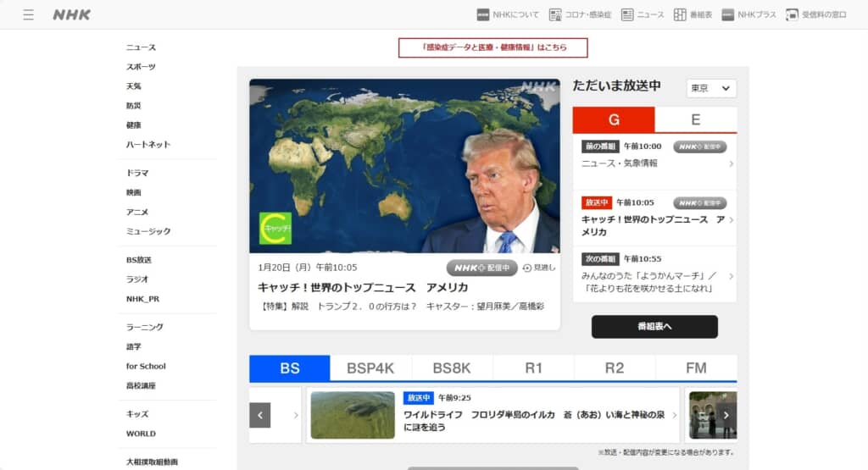The image size is (868, 470).
Task: Expand ワイルドライフ program chevron
Action: [x=674, y=415]
